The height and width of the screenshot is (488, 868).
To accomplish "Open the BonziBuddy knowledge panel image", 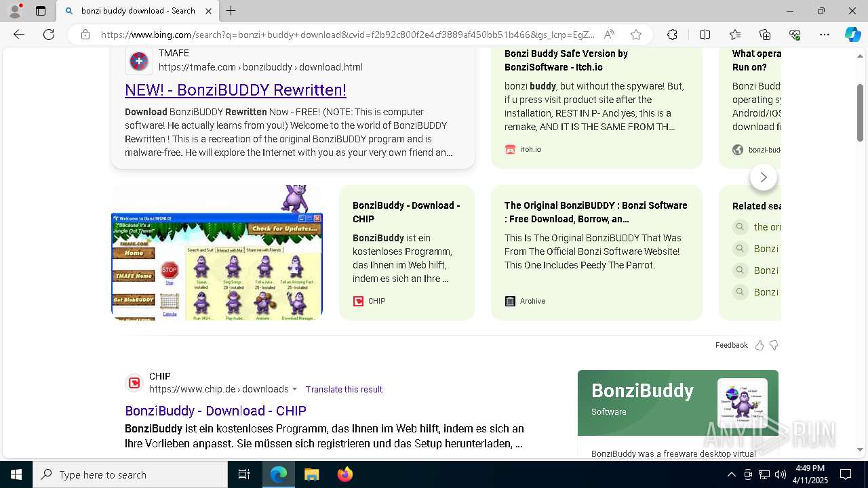I will [742, 403].
